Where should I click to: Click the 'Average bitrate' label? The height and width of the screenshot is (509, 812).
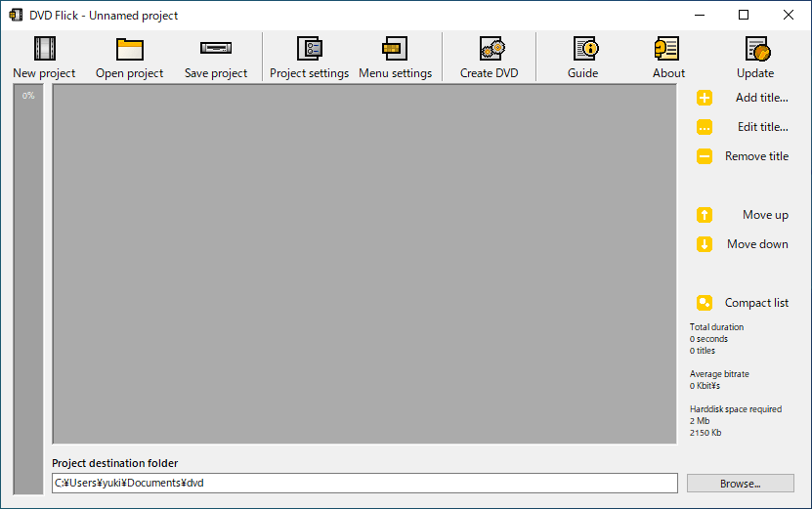tap(719, 374)
